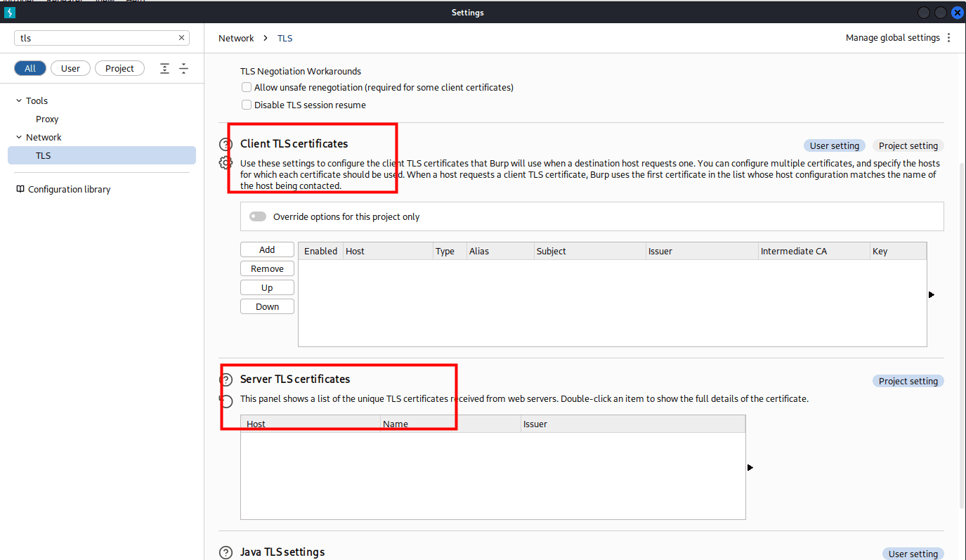Viewport: 966px width, 560px height.
Task: Open help for Server TLS certificates
Action: point(226,380)
